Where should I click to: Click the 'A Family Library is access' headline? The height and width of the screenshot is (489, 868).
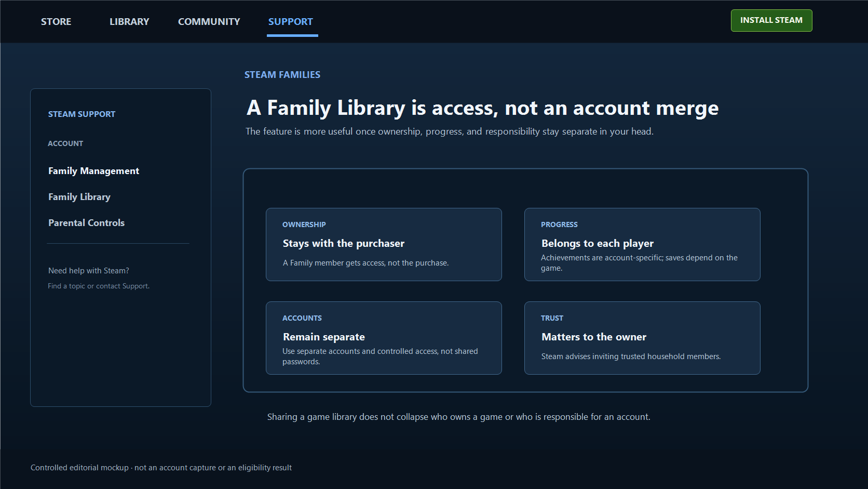482,108
